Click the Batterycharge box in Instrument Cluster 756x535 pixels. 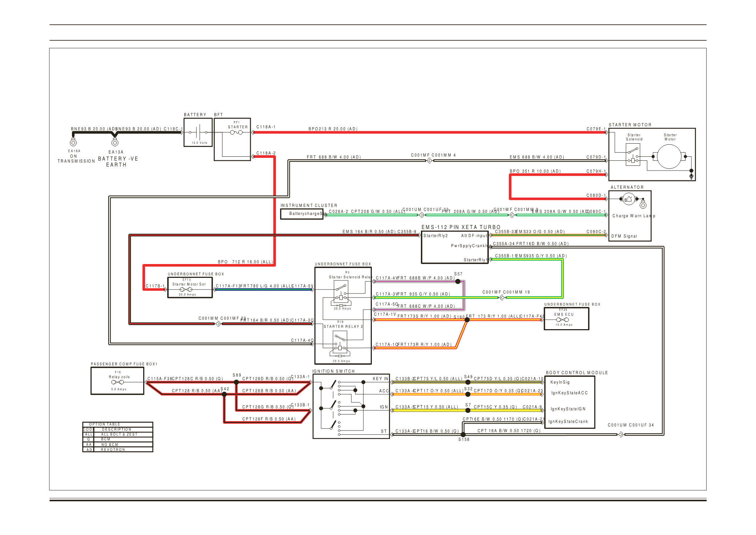(302, 214)
